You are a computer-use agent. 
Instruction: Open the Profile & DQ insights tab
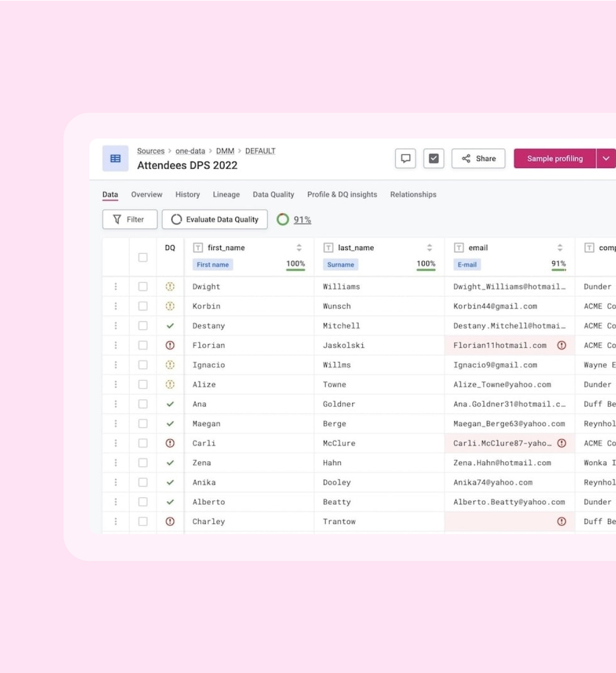tap(342, 195)
